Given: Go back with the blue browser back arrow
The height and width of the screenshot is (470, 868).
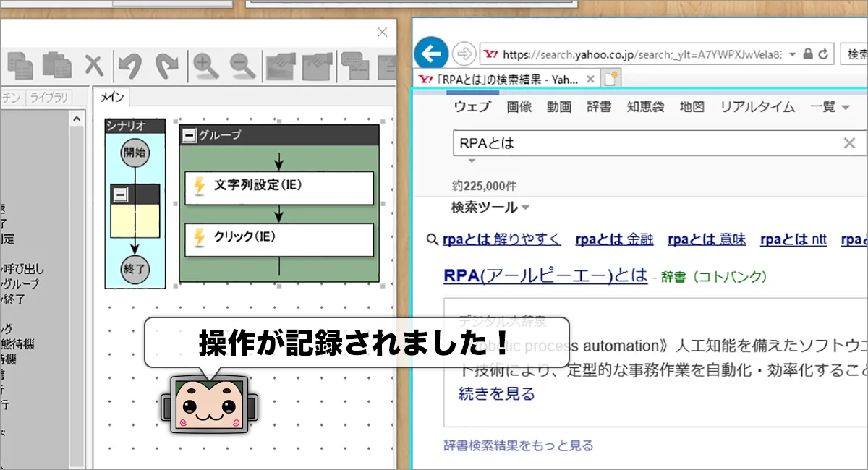Looking at the screenshot, I should 431,54.
